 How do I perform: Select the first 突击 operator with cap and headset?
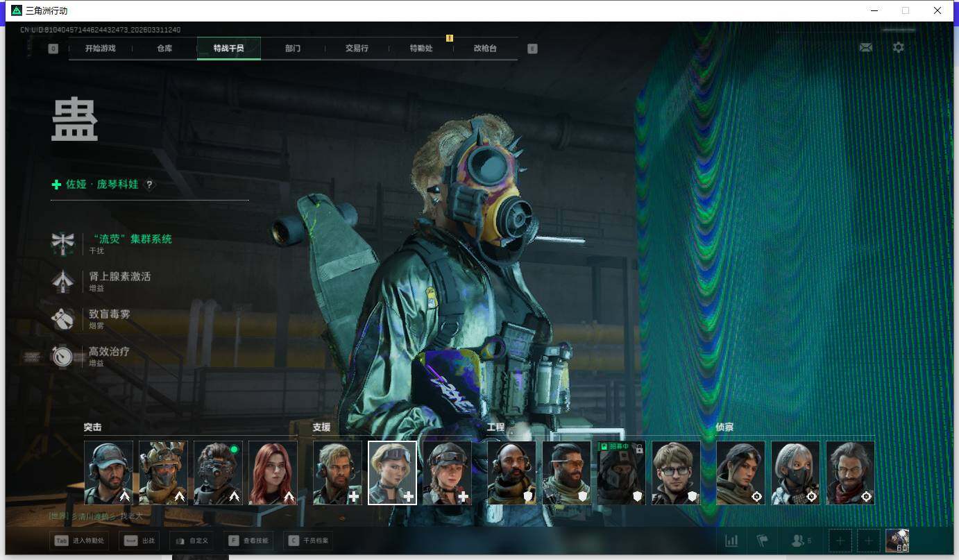pos(108,473)
